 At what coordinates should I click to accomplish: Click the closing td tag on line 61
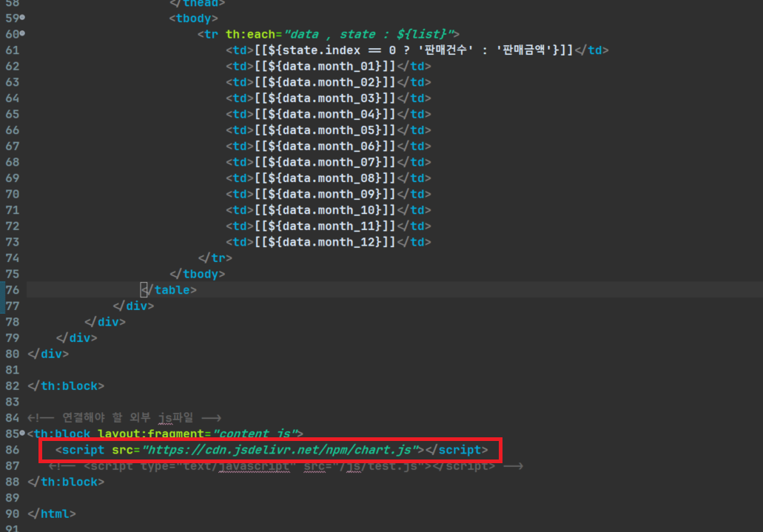click(592, 50)
